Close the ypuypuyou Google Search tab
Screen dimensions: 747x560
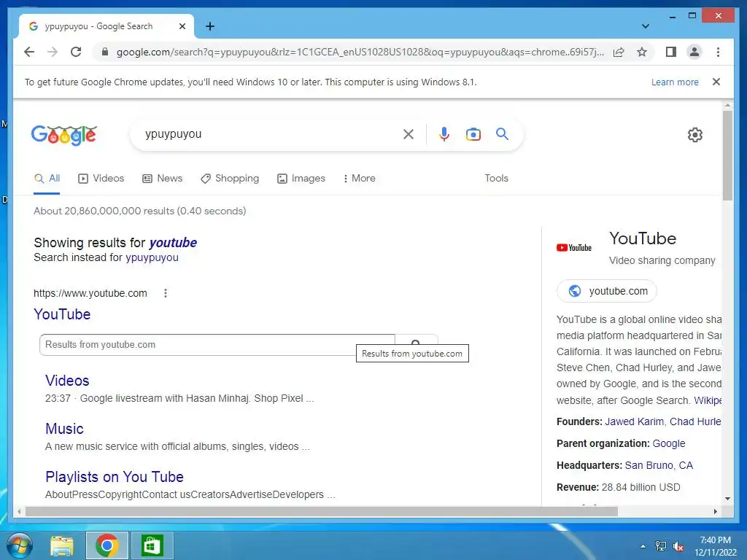pyautogui.click(x=182, y=26)
